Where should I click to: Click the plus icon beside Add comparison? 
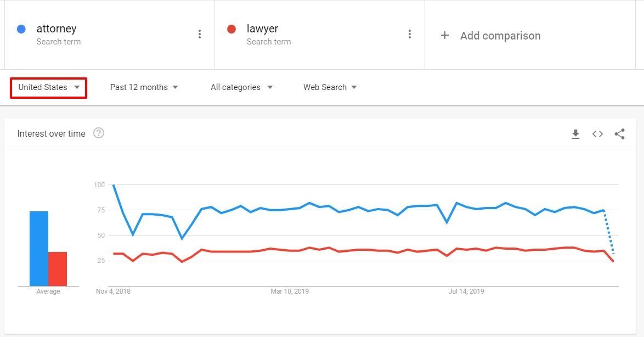click(x=444, y=35)
